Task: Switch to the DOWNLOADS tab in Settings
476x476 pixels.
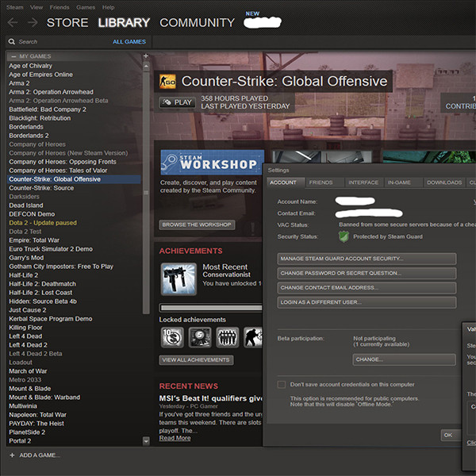Action: click(x=444, y=182)
